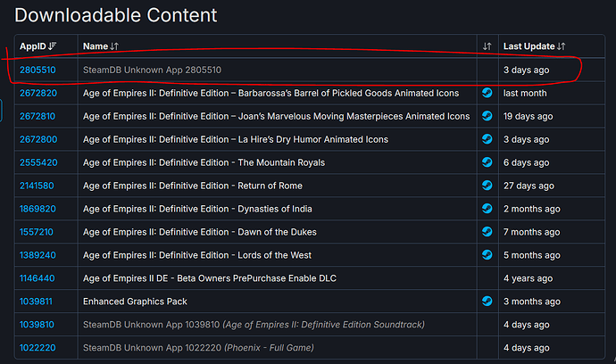Open AppID link 1039810
Viewport: 616px width, 364px height.
click(37, 325)
